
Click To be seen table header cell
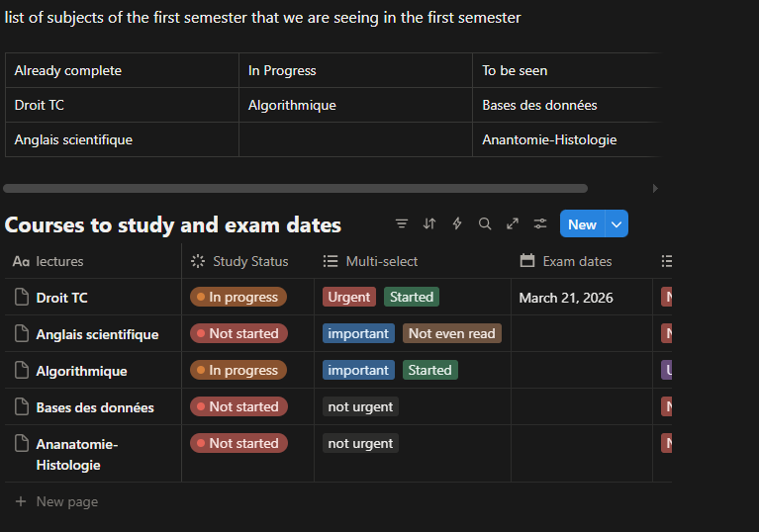click(x=566, y=70)
